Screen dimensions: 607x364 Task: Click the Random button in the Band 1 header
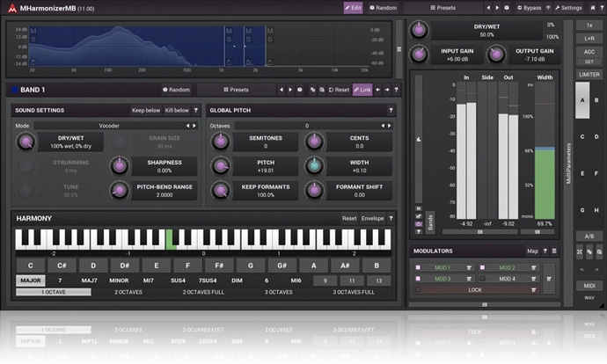176,90
